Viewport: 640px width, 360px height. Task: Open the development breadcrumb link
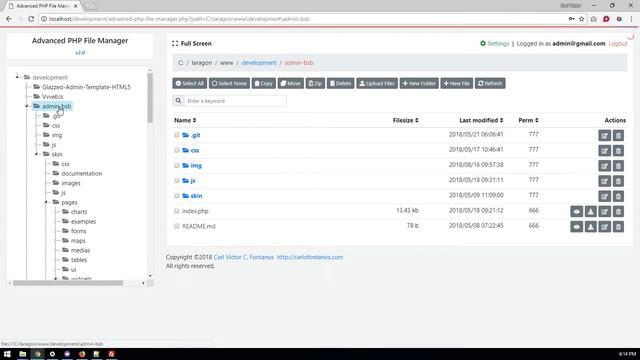259,62
